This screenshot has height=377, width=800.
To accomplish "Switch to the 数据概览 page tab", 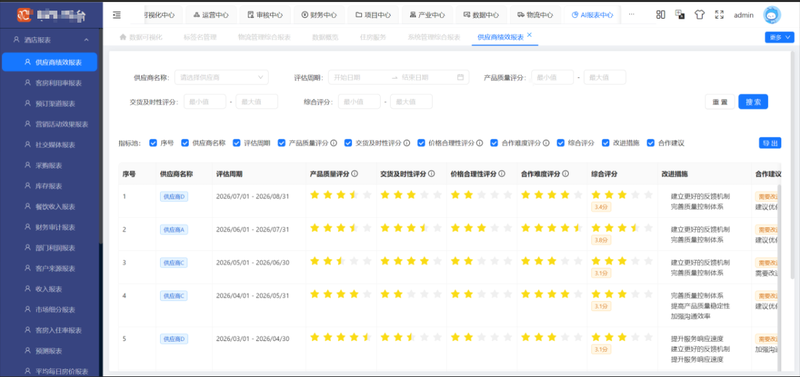I will click(x=325, y=37).
